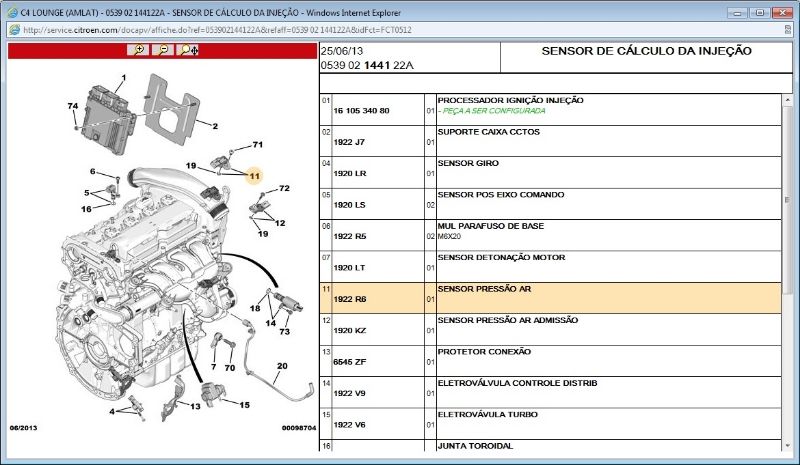
Task: Select SENSOR PRESSÃO AR ADMISSÃO description
Action: coord(508,320)
